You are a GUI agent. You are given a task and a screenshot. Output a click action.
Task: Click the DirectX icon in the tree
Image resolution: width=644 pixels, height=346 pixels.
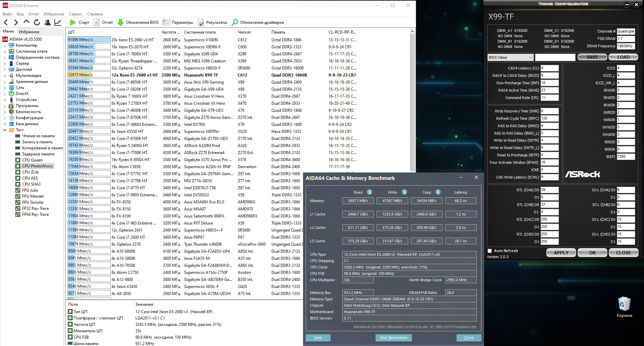click(11, 94)
